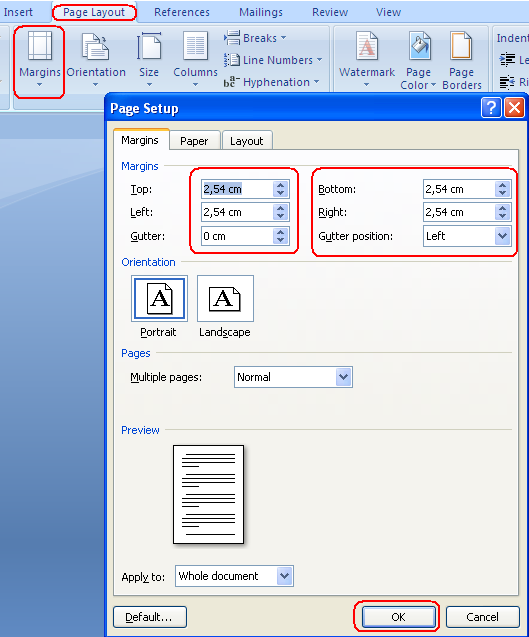Image resolution: width=529 pixels, height=637 pixels.
Task: Open the Apply to dropdown
Action: tap(284, 576)
